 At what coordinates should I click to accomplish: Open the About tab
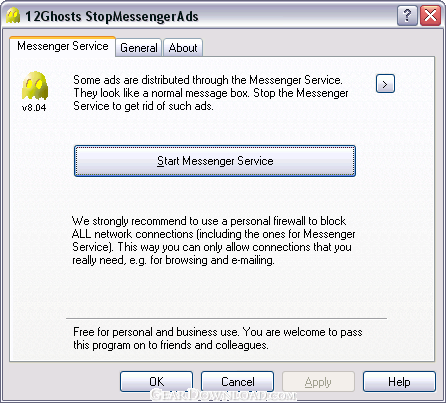click(183, 48)
